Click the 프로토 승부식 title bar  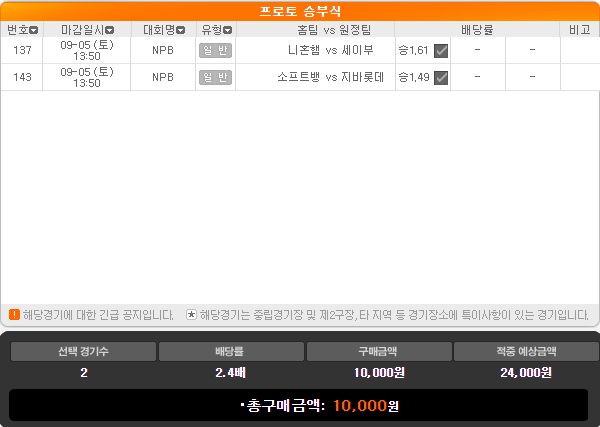pyautogui.click(x=300, y=11)
